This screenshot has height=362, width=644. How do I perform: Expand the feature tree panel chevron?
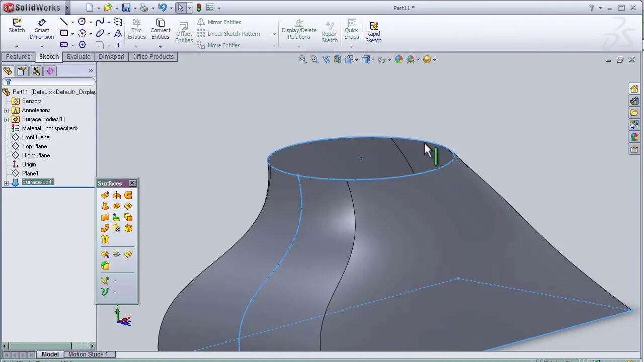pos(91,71)
